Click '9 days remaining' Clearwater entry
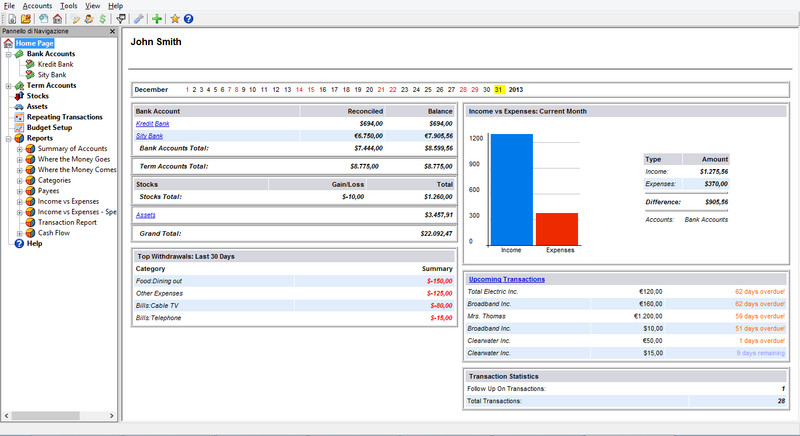This screenshot has height=436, width=800. click(x=760, y=353)
